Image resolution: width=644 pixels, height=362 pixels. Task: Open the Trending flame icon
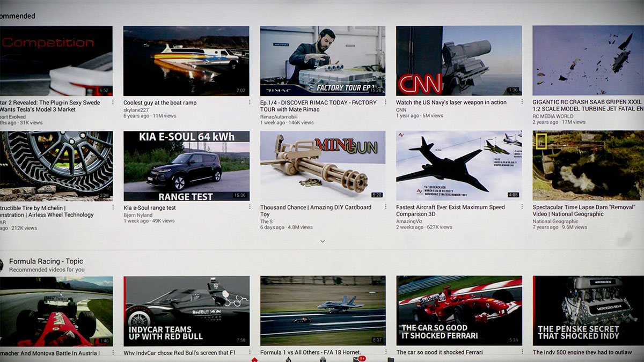coord(288,359)
